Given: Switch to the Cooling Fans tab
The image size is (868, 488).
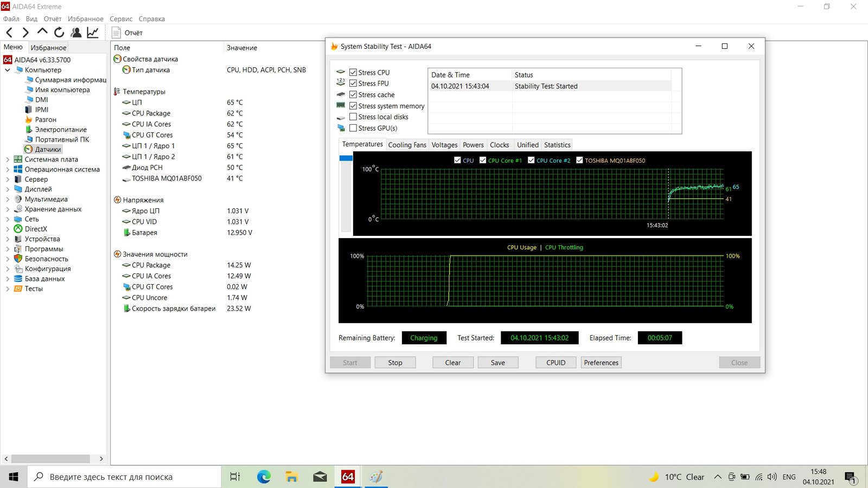Looking at the screenshot, I should [x=407, y=145].
